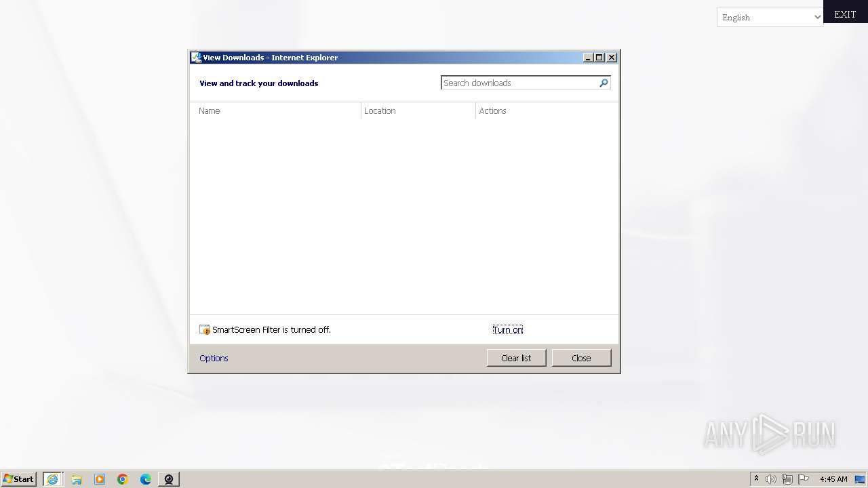The width and height of the screenshot is (868, 488).
Task: Open Google Chrome from the taskbar
Action: pyautogui.click(x=123, y=479)
